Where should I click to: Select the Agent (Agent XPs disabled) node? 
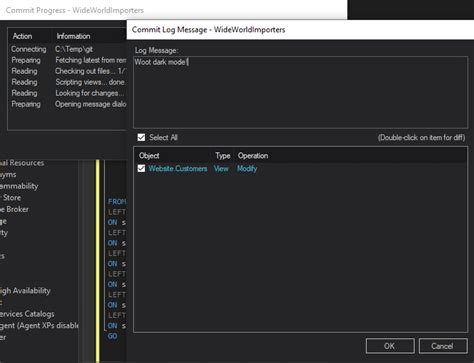click(x=39, y=326)
